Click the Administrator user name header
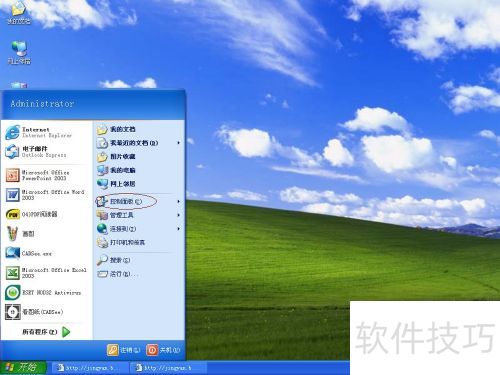Viewport: 500px width, 375px height. 42,104
